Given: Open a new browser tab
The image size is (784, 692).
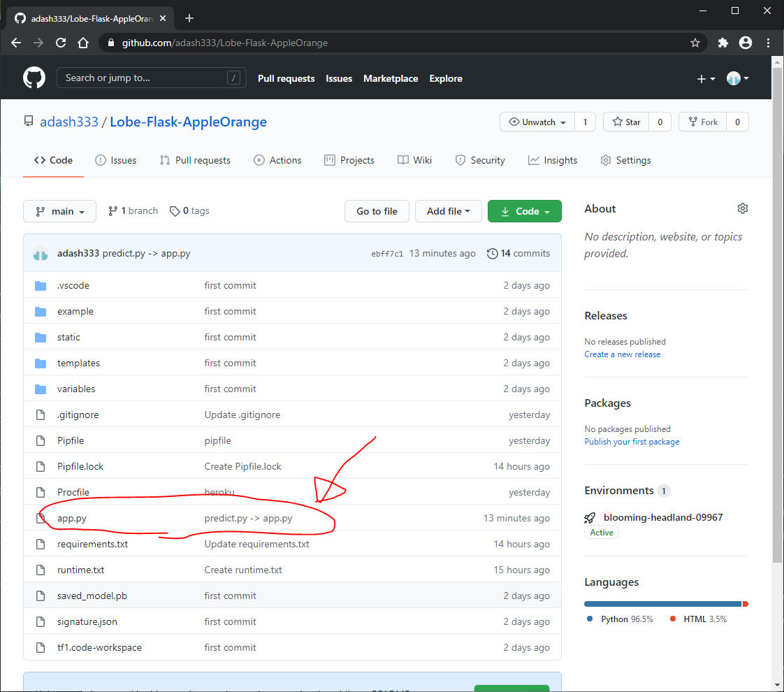Looking at the screenshot, I should pos(189,18).
